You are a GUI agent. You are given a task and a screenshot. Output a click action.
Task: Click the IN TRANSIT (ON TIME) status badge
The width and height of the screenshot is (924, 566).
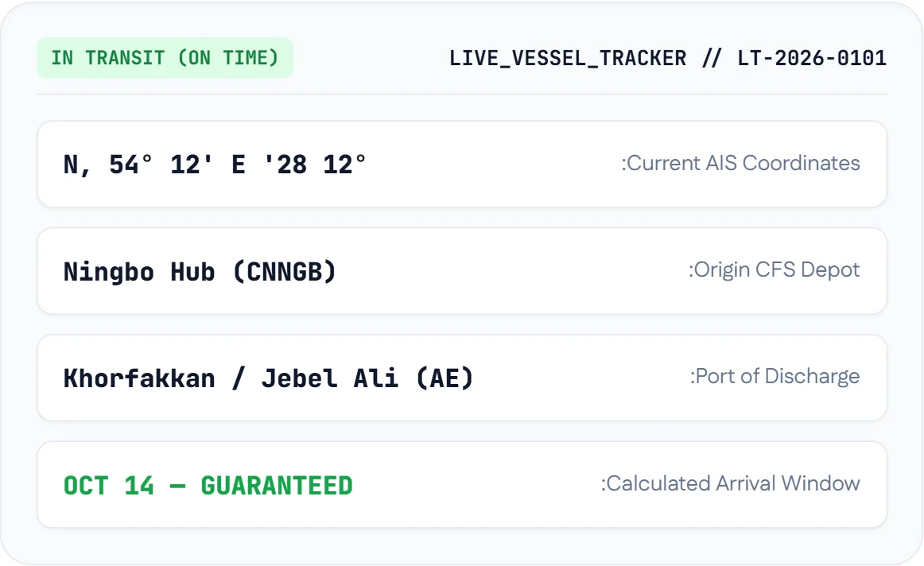pyautogui.click(x=165, y=58)
